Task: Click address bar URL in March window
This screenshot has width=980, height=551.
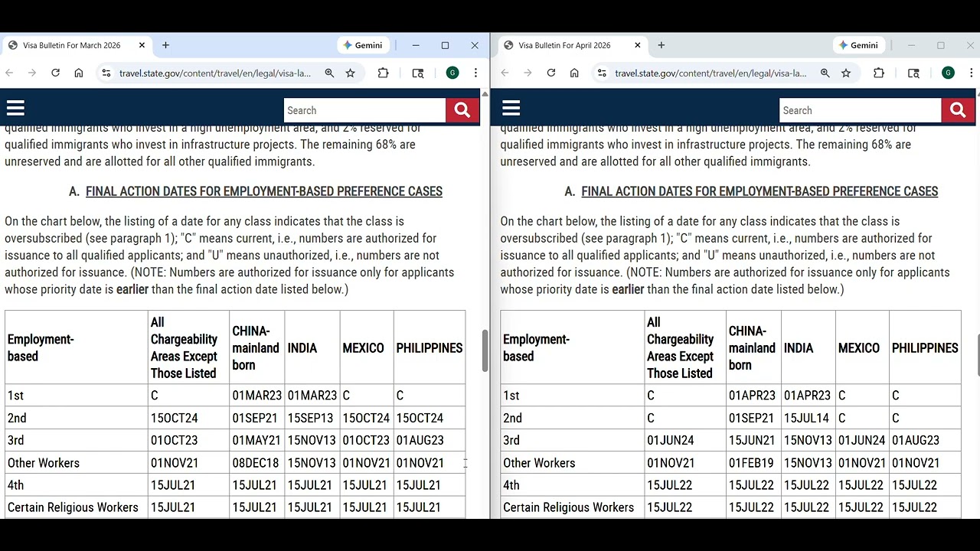Action: (x=215, y=73)
